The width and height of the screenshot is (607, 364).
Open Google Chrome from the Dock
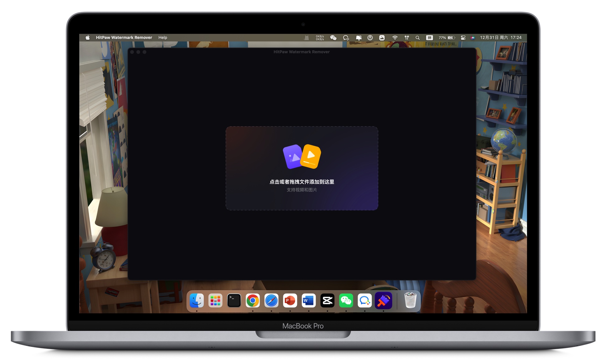253,301
